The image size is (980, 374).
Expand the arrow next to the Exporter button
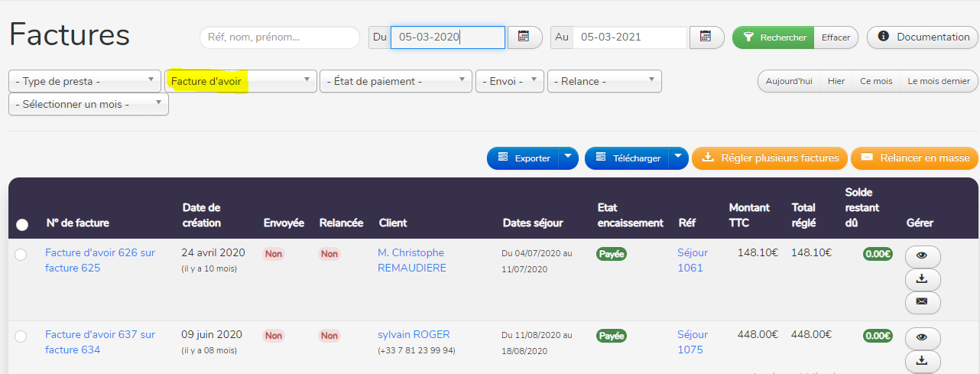[567, 158]
